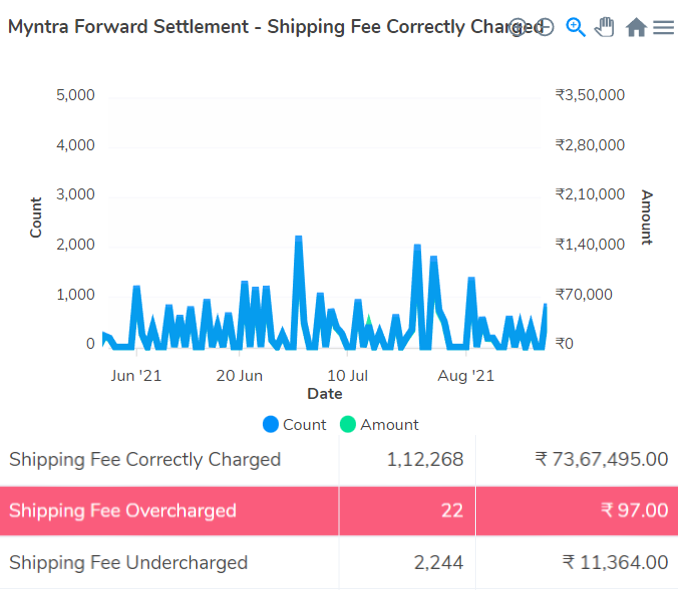
Task: Reset chart zoom with home icon
Action: point(636,28)
